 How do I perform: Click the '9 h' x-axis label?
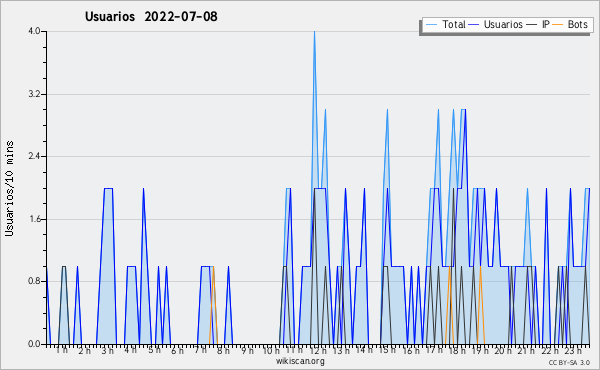tap(247, 351)
